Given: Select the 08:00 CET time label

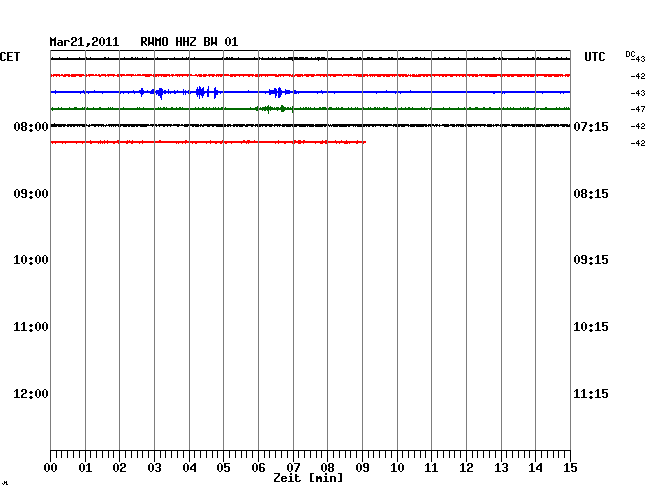Looking at the screenshot, I should pyautogui.click(x=31, y=127).
